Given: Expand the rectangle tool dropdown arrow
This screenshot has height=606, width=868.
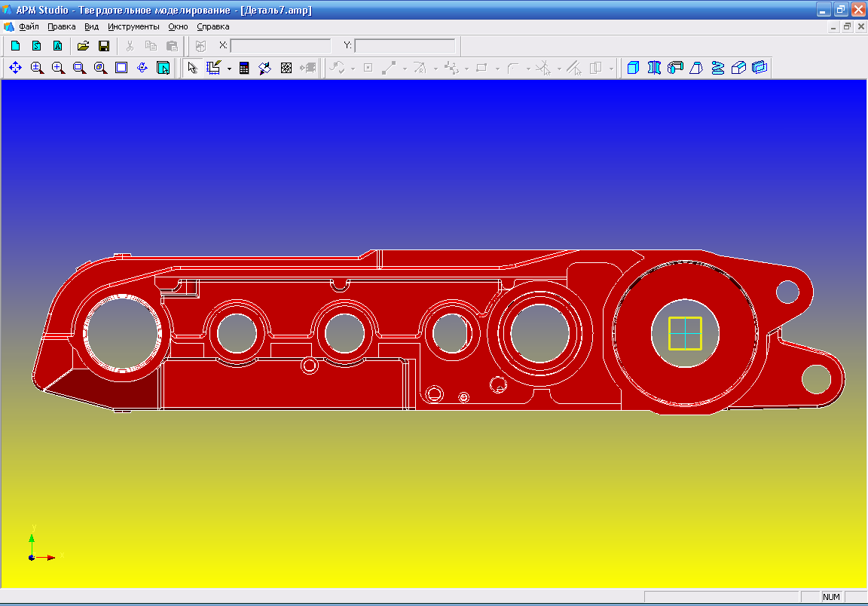Looking at the screenshot, I should pos(497,69).
